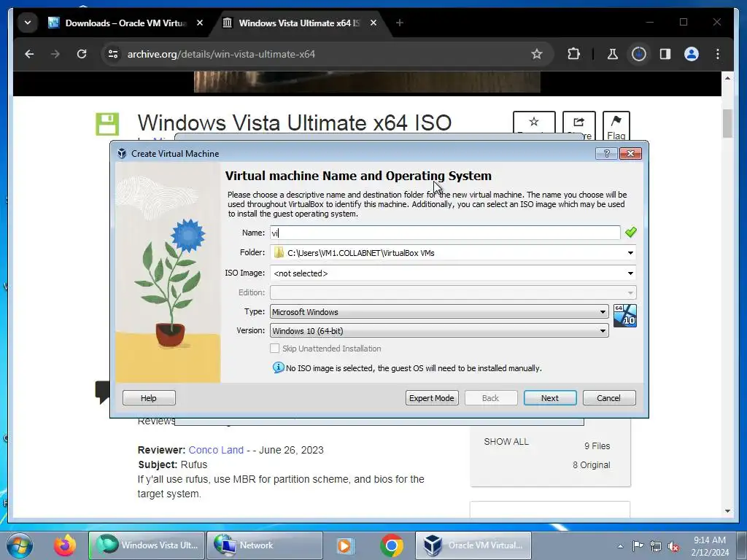
Task: Open the tab search chevron in Chrome
Action: [28, 23]
